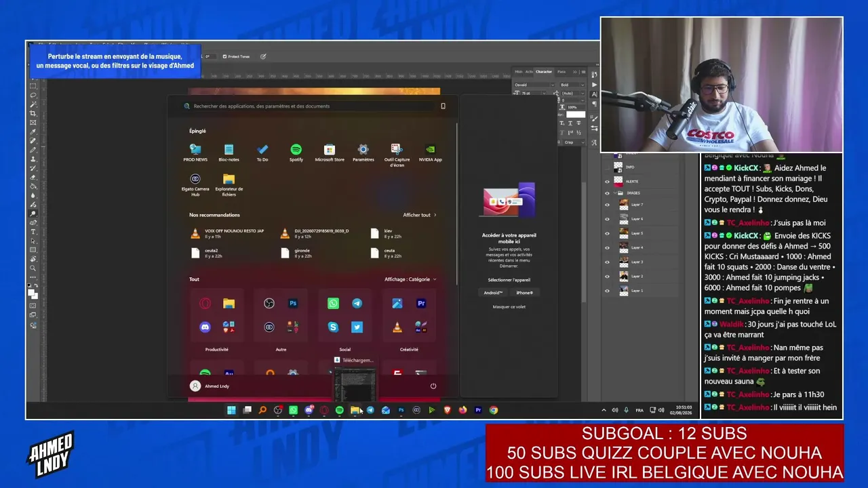Open the Oswald font family dropdown
Viewport: 868px width, 488px height.
pyautogui.click(x=534, y=85)
